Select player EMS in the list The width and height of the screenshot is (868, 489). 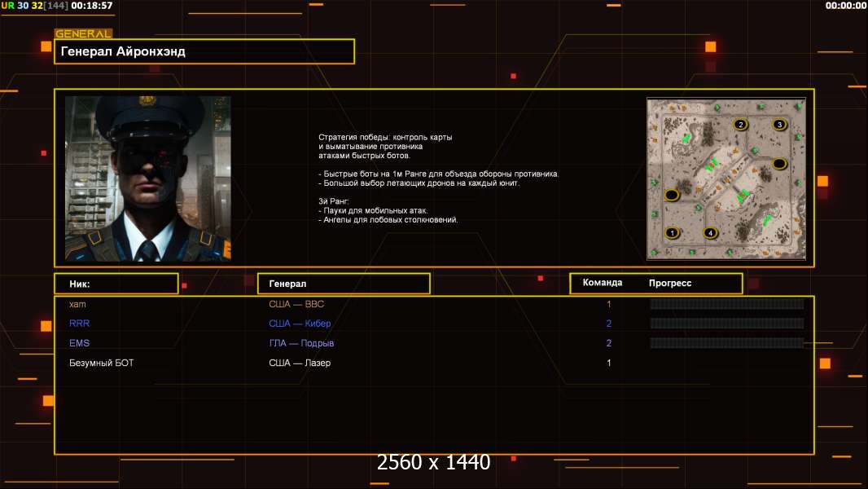coord(80,343)
